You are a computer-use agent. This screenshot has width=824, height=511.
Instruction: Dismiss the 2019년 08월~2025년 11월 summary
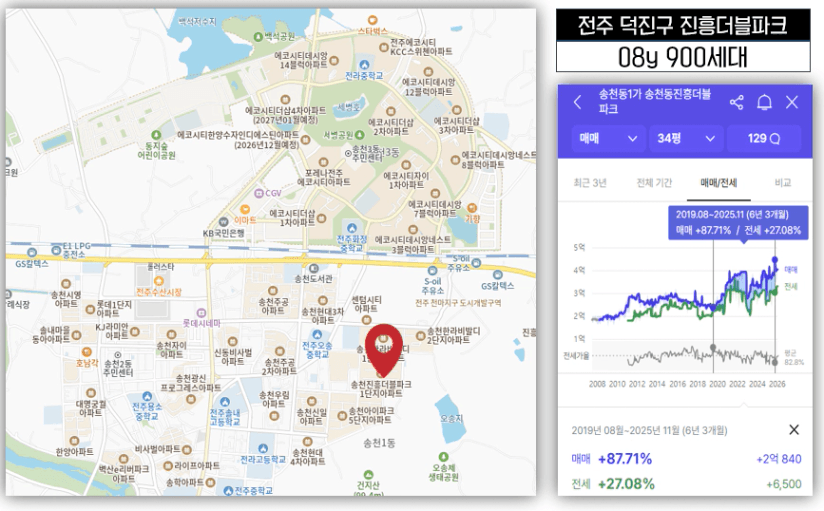coord(794,430)
